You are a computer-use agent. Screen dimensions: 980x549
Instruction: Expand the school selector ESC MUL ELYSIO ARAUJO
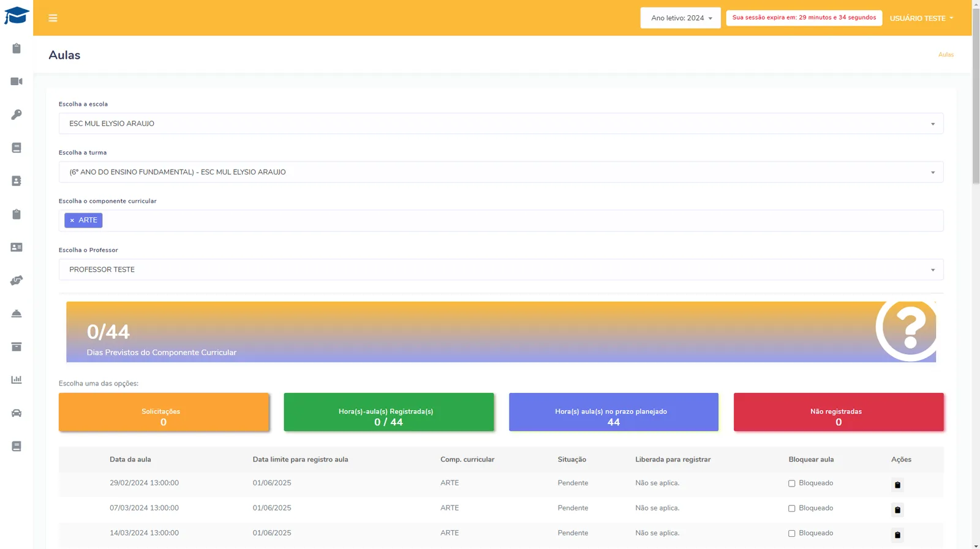(x=501, y=124)
